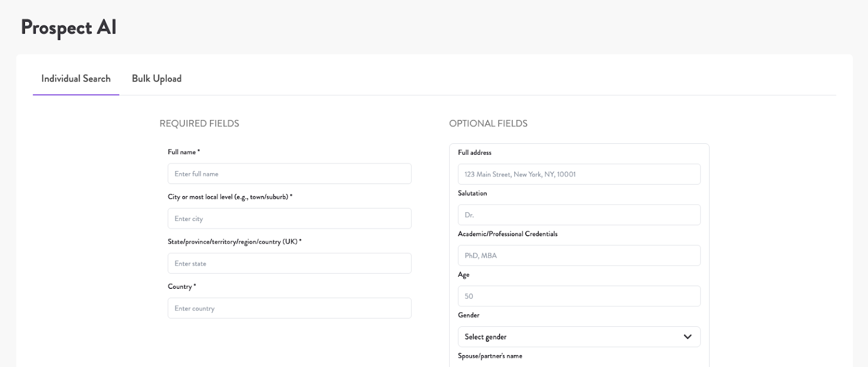Click the Full name * label
Screen dimensions: 868x367
point(184,152)
